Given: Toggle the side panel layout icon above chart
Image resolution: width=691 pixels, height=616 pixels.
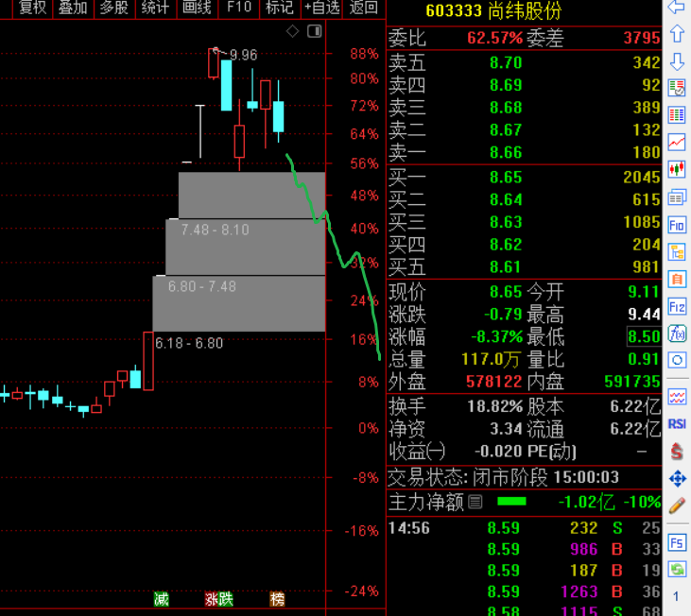Looking at the screenshot, I should (314, 31).
